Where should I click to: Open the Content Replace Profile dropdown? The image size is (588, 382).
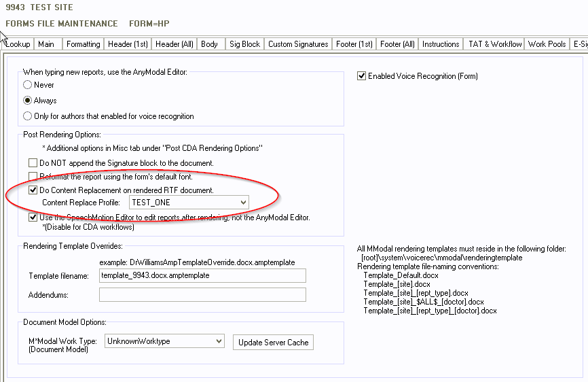(243, 203)
